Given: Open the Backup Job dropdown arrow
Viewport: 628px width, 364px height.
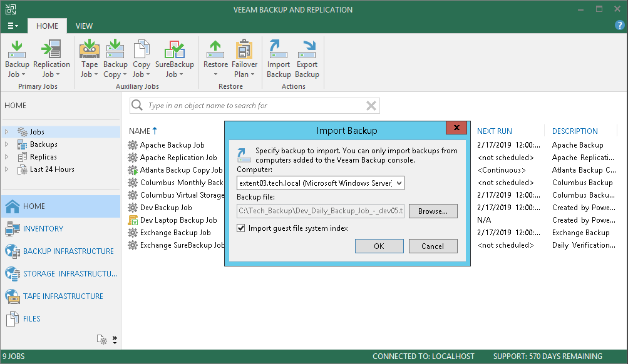Looking at the screenshot, I should tap(23, 74).
